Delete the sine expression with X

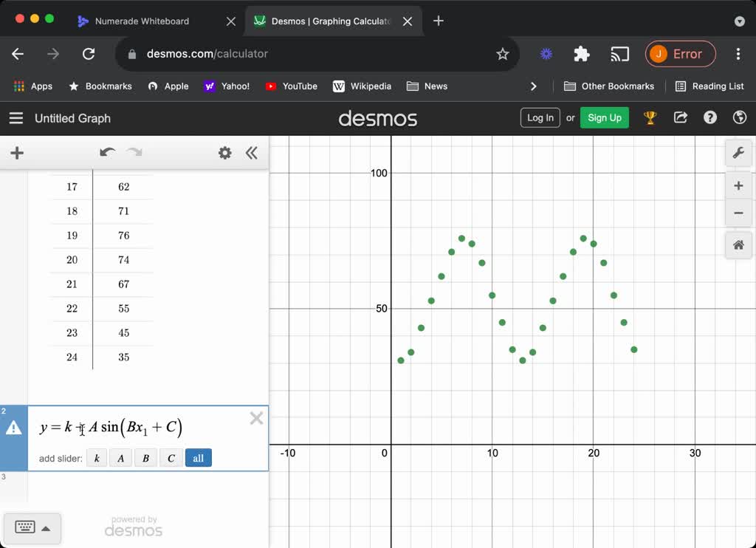[256, 419]
